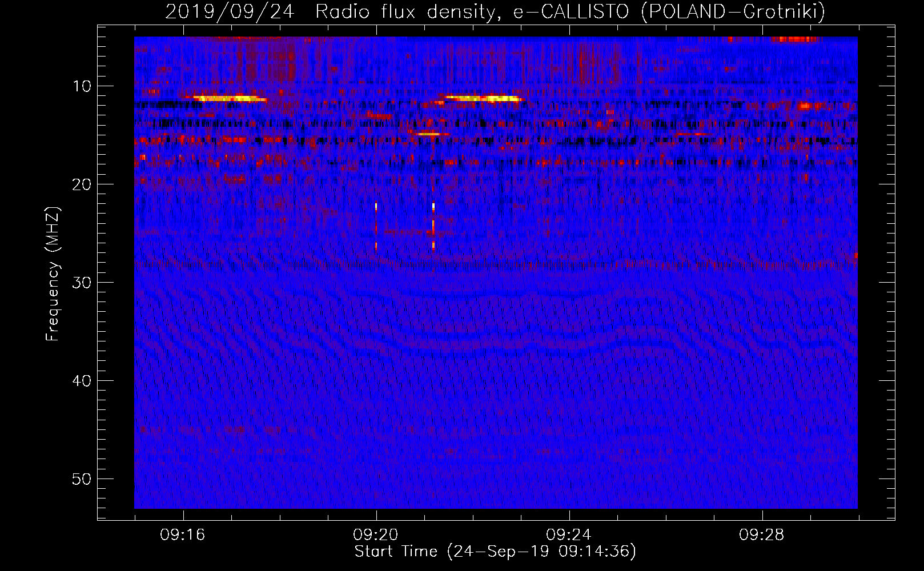Click the 40 MHz frequency tick label
Screen dimensions: 924x571
tap(82, 381)
